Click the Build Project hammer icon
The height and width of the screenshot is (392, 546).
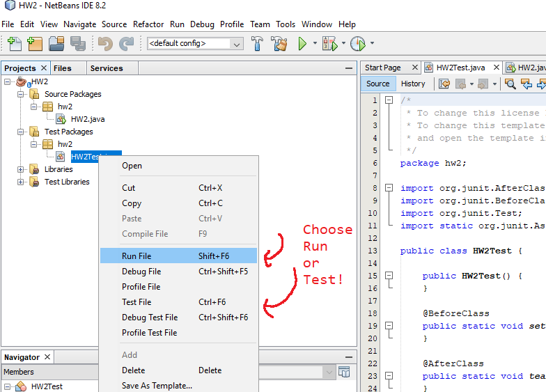(257, 43)
